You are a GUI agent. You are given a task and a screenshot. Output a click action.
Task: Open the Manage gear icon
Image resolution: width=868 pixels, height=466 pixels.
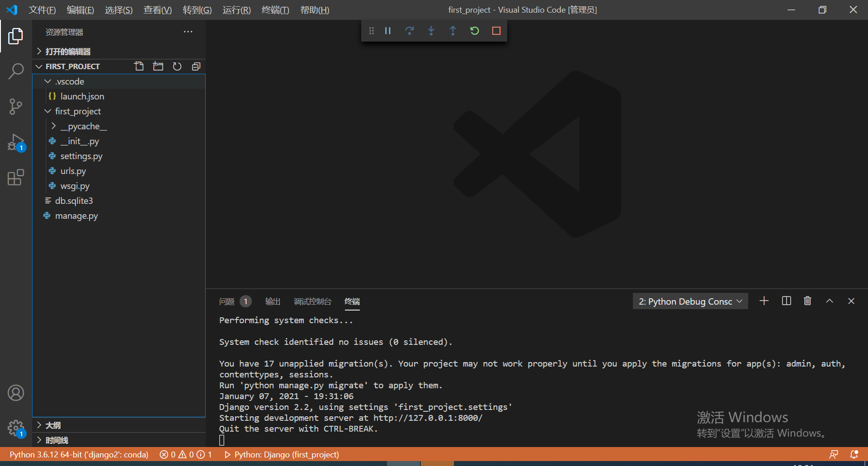(16, 428)
